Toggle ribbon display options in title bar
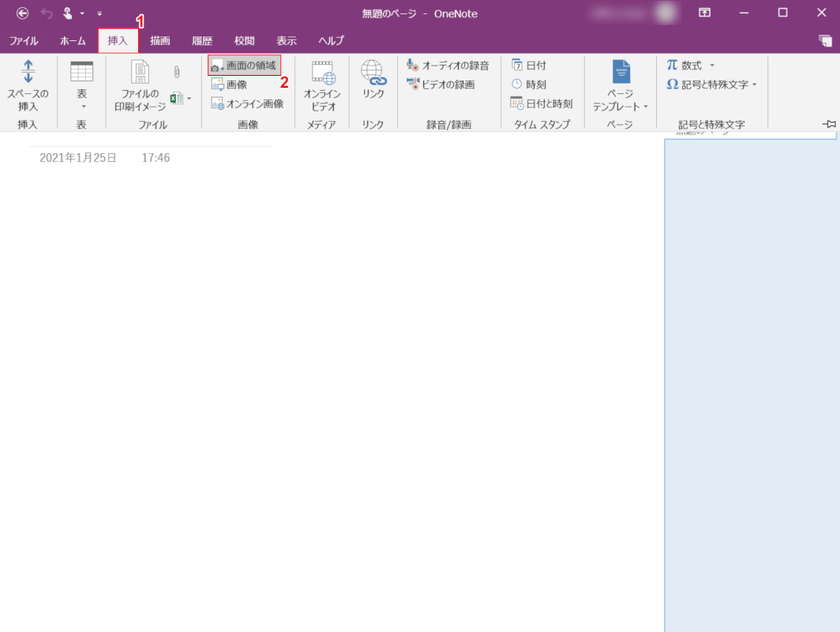840x632 pixels. click(x=704, y=13)
